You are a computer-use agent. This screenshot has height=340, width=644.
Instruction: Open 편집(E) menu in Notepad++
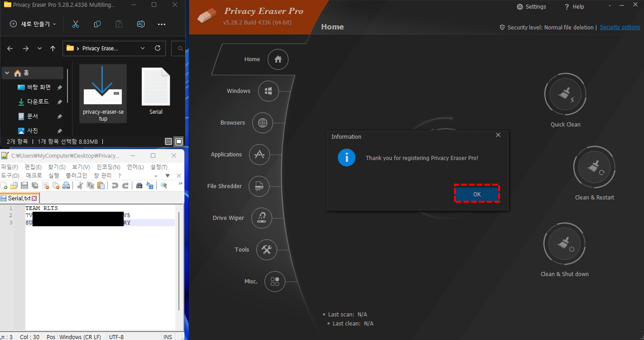tap(33, 167)
